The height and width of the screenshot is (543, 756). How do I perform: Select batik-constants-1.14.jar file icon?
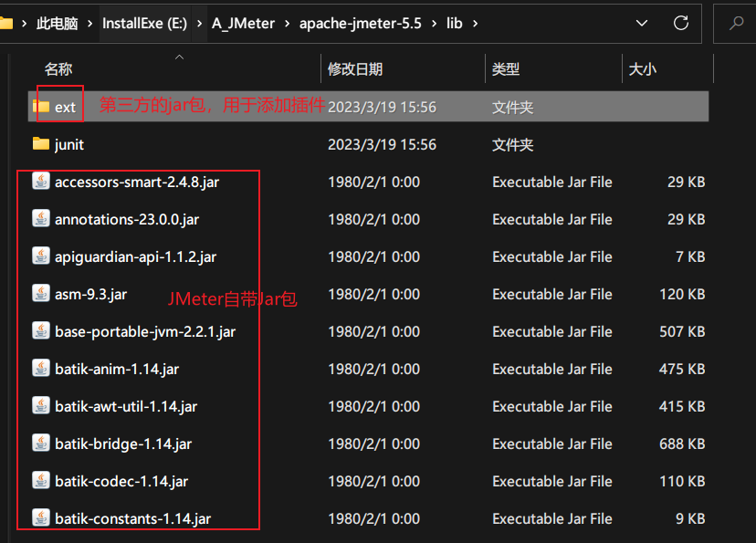pyautogui.click(x=41, y=518)
